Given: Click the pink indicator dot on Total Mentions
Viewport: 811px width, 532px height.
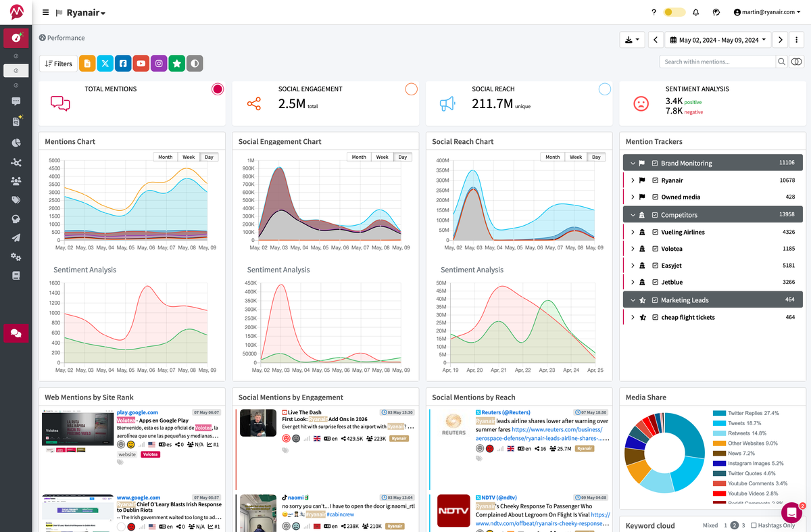Looking at the screenshot, I should (217, 89).
